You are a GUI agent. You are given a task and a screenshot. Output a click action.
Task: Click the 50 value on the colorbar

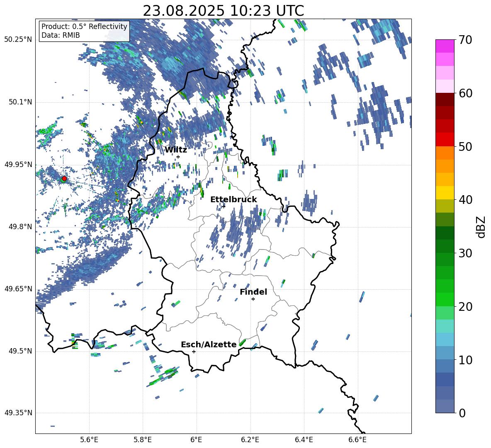point(465,147)
